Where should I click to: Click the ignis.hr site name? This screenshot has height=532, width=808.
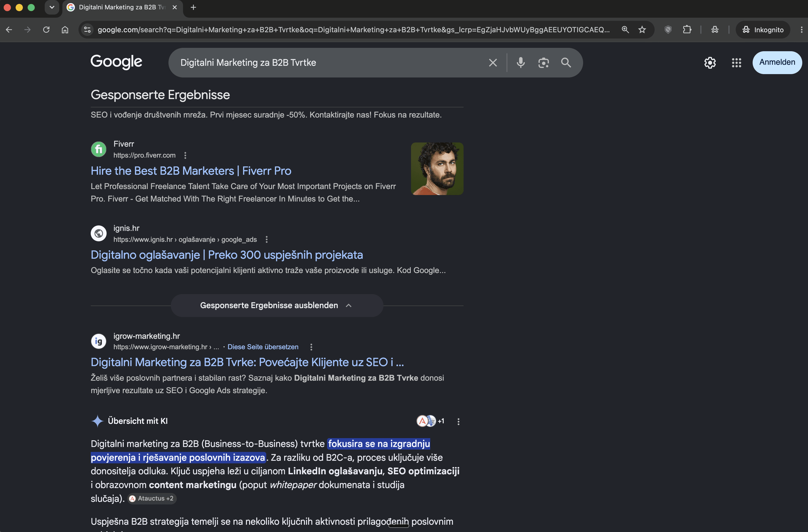pyautogui.click(x=126, y=228)
